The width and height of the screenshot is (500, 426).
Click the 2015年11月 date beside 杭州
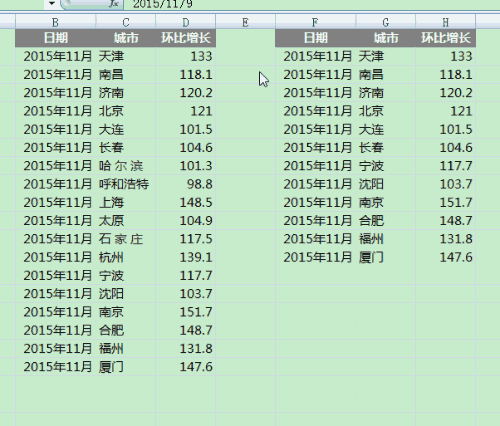tap(55, 257)
